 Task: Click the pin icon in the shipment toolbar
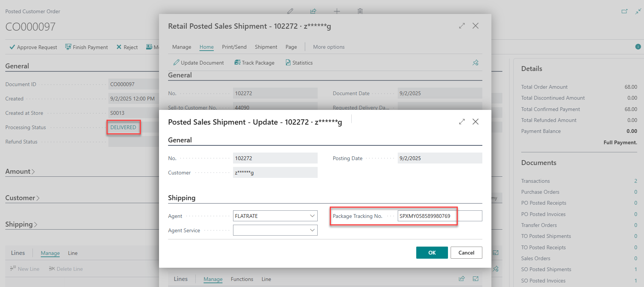coord(475,63)
